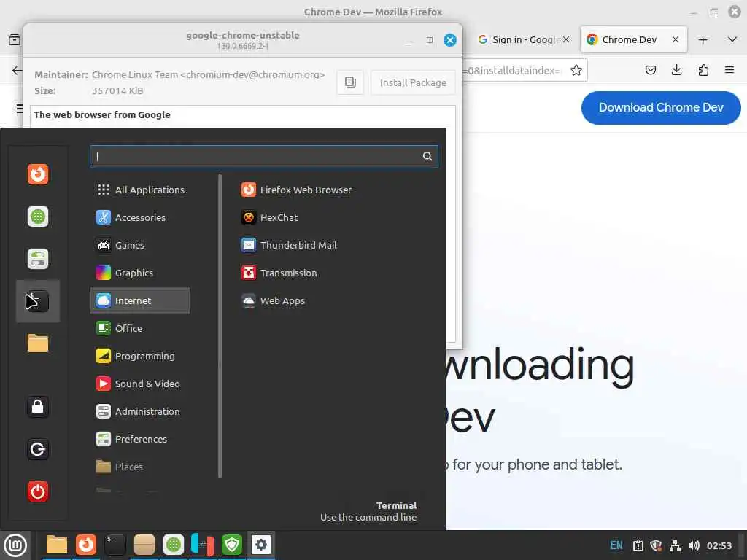Click clock showing 02:53
Image resolution: width=747 pixels, height=560 pixels.
click(x=719, y=545)
